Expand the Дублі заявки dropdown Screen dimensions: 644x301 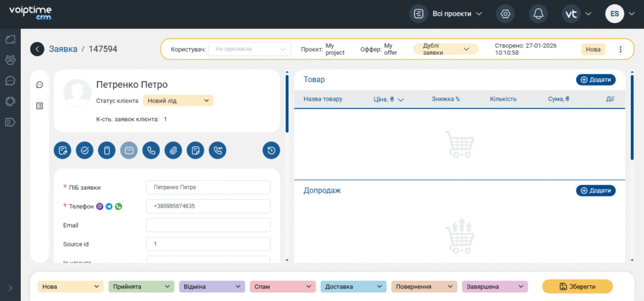446,49
